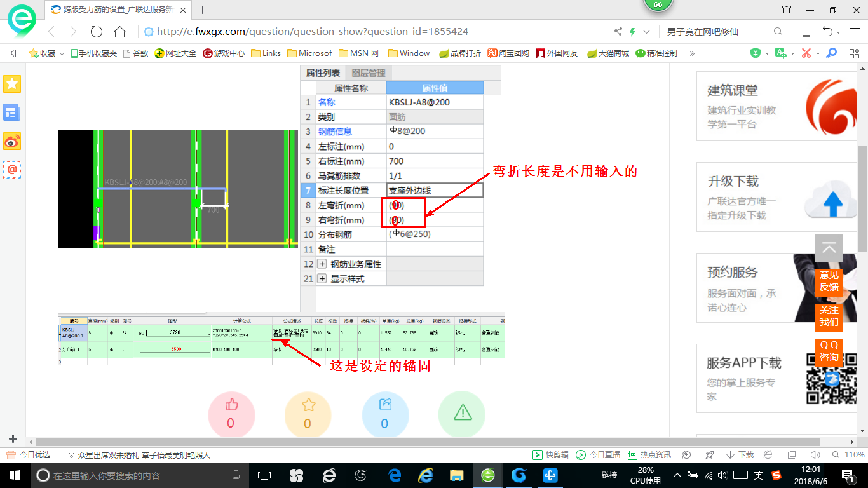Switch to the 跨版受力筋的设置 browser tab
868x488 pixels.
(x=118, y=10)
